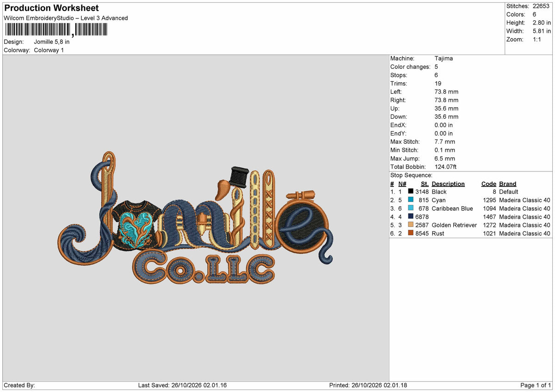Click 'Madeira Classic 40' in the Rust row
Screen dimensions: 555x392
(x=524, y=233)
